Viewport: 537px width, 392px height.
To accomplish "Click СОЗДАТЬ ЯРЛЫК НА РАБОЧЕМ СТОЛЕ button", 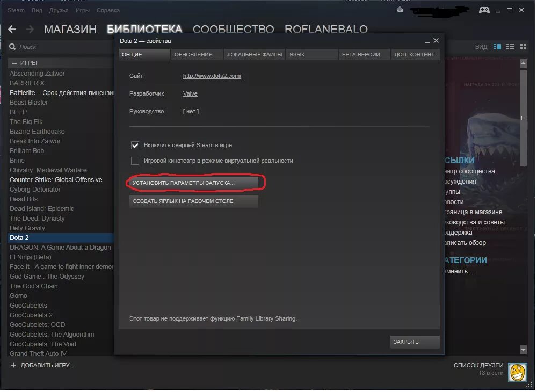I will click(193, 202).
